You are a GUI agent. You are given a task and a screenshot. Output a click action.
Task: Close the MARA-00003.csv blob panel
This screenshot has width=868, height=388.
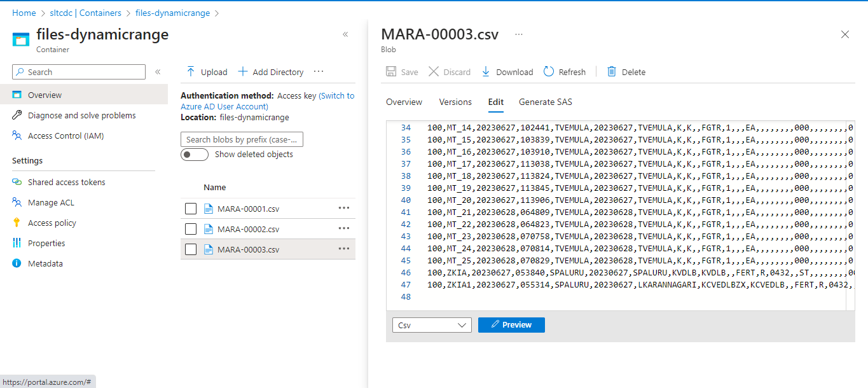845,34
